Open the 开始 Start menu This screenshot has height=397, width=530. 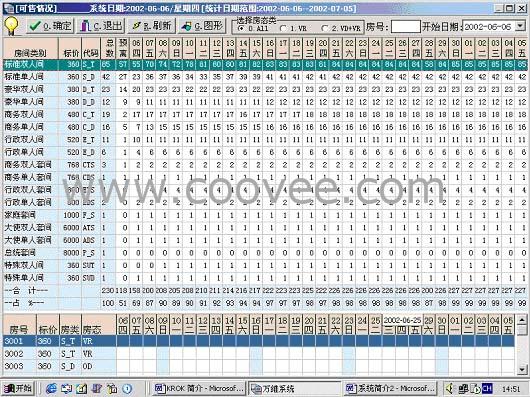click(x=18, y=388)
